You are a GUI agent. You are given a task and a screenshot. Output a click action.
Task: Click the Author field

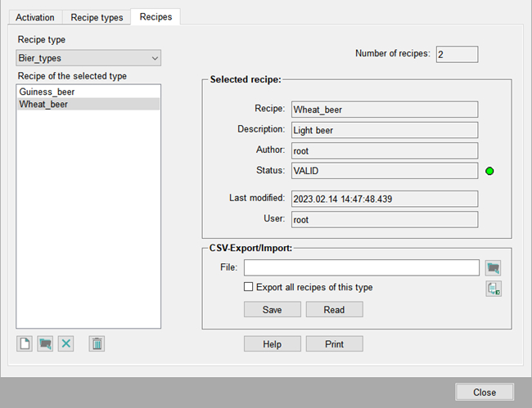point(385,150)
